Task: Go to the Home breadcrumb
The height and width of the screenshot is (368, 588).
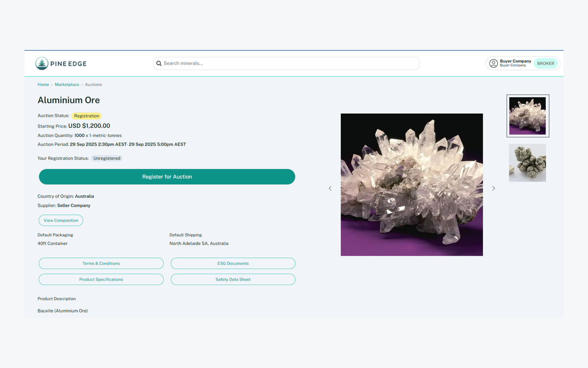Action: click(x=43, y=85)
